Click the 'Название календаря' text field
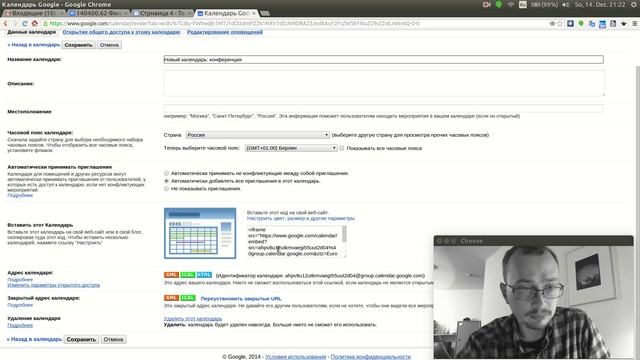Screen dimensions: 640x360 (383, 60)
